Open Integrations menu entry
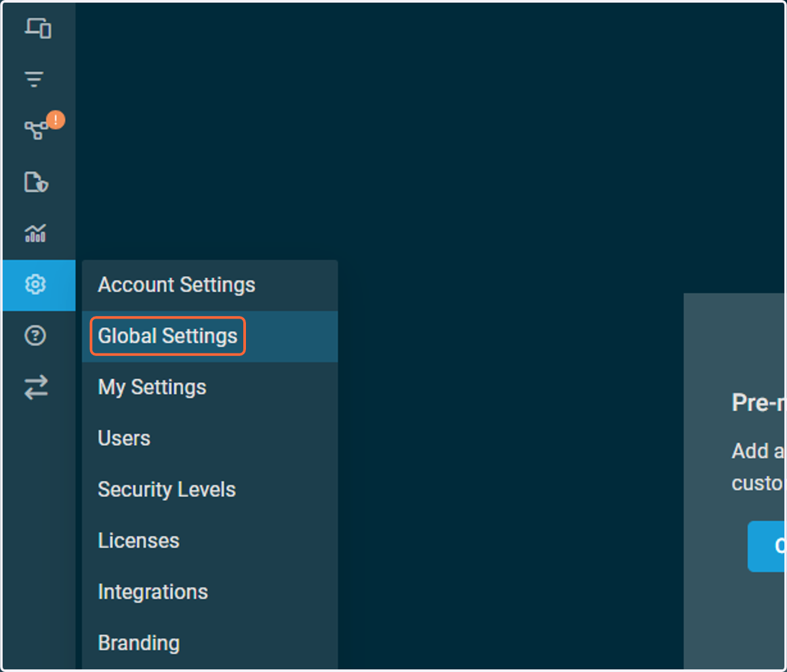The height and width of the screenshot is (672, 787). pos(210,592)
